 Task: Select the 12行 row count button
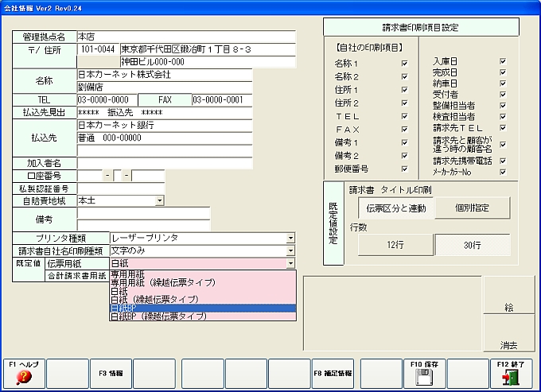395,246
